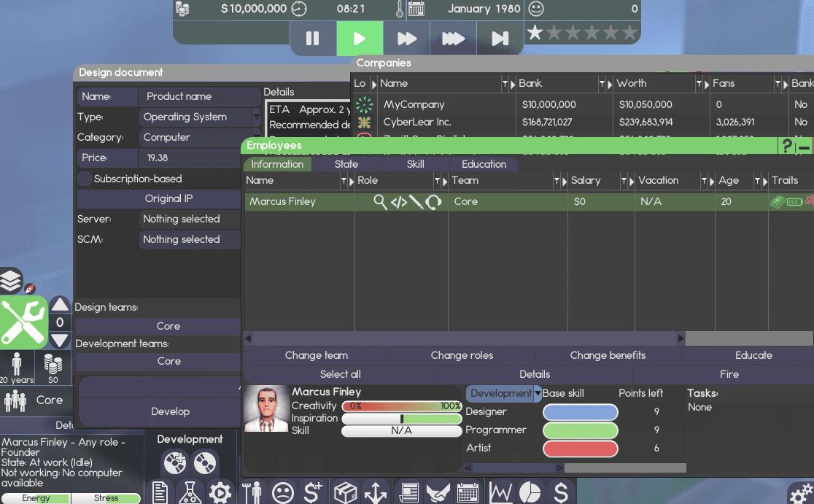Screen dimensions: 814x504
Task: Click the Change roles button
Action: coord(462,355)
